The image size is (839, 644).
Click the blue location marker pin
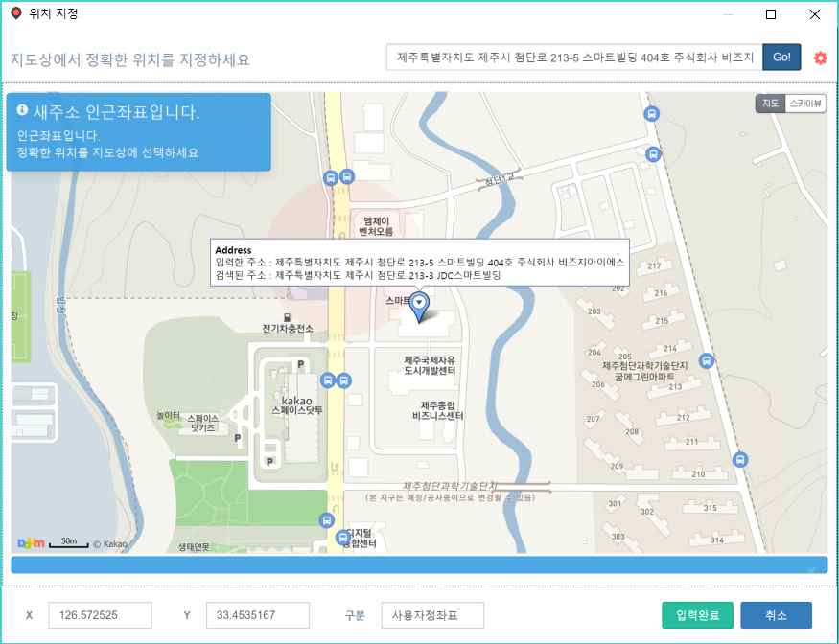click(420, 308)
